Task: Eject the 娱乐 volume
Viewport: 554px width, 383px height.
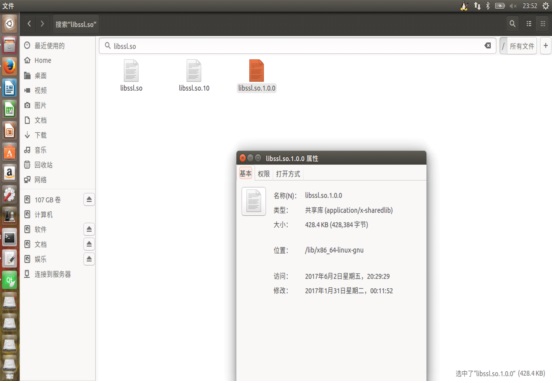Action: click(x=89, y=259)
